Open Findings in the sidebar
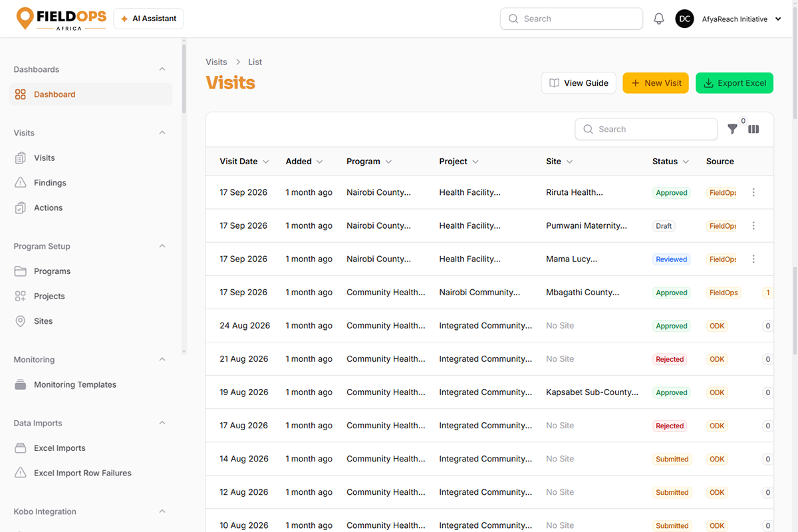The image size is (798, 532). click(91, 183)
